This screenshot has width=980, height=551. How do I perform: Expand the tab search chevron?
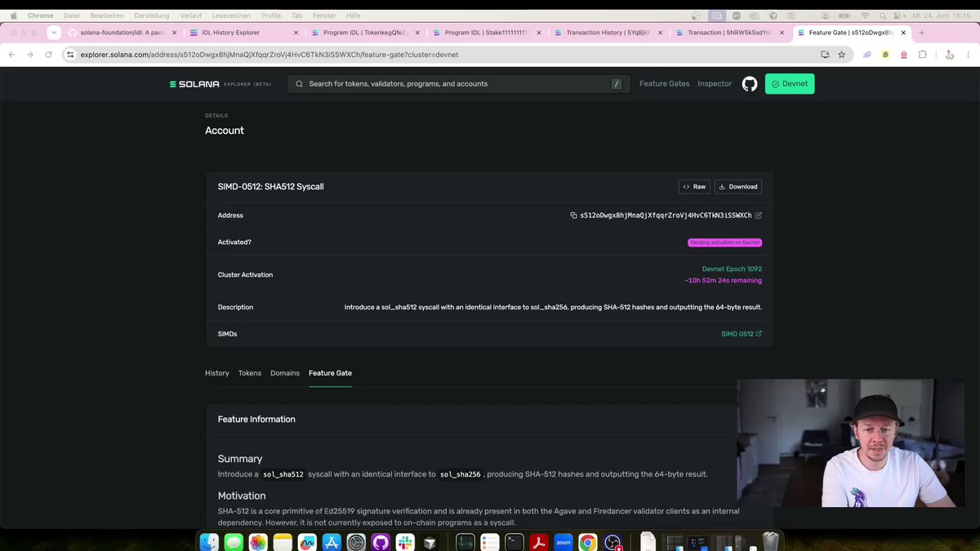pos(54,33)
